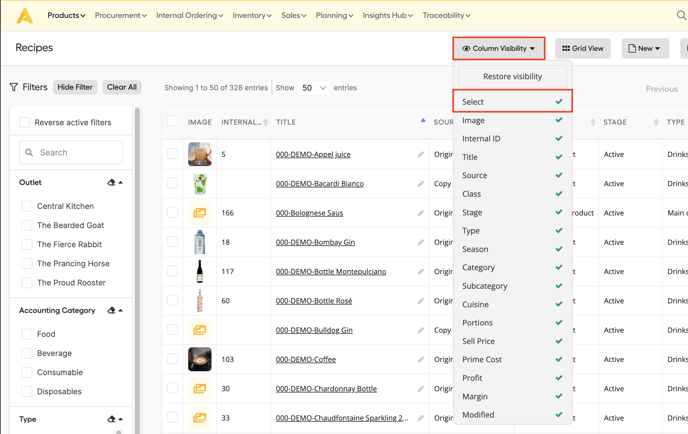This screenshot has height=434, width=688.
Task: Click pencil edit icon for 000-DEMO-Bottle Rosé
Action: (x=421, y=301)
